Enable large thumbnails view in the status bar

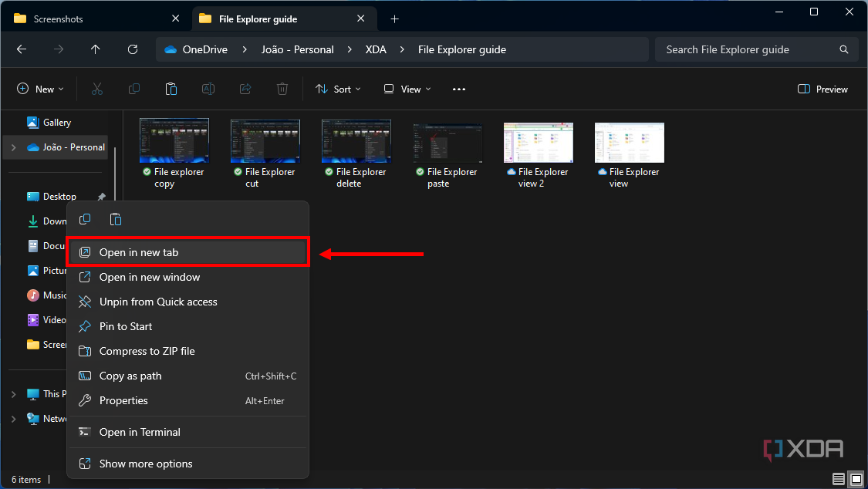tap(856, 479)
